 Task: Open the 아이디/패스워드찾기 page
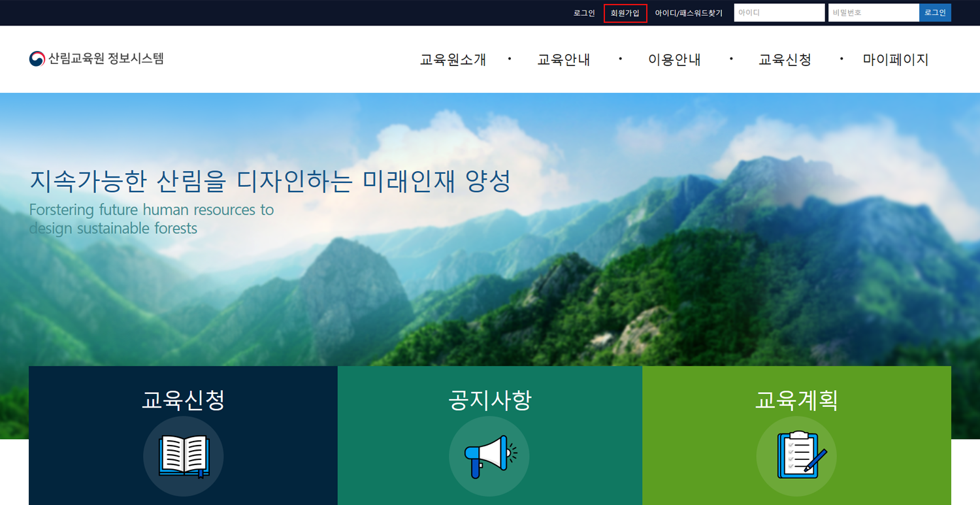[x=689, y=12]
